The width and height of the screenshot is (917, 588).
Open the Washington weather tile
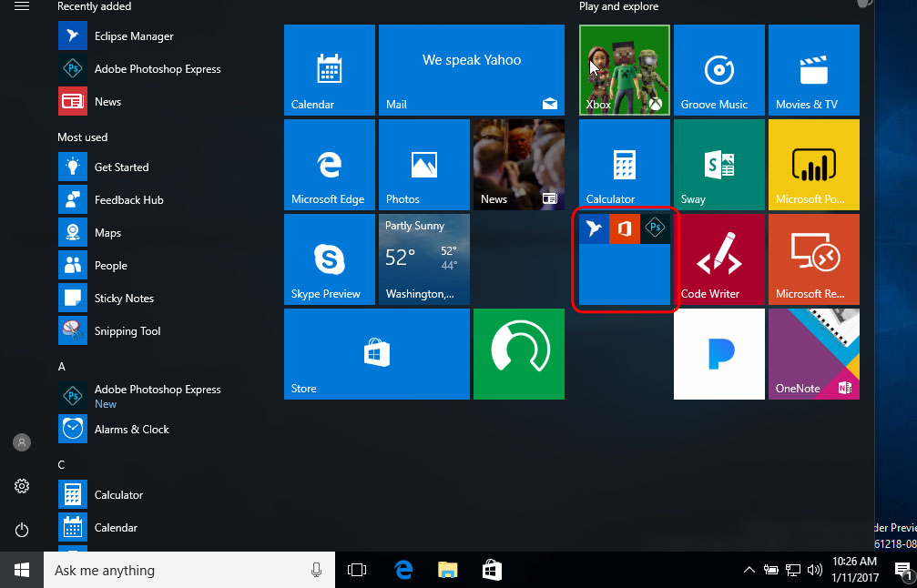[x=424, y=259]
